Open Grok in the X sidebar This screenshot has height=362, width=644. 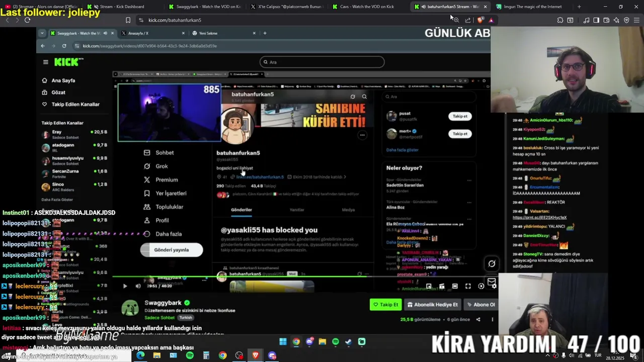(156, 166)
